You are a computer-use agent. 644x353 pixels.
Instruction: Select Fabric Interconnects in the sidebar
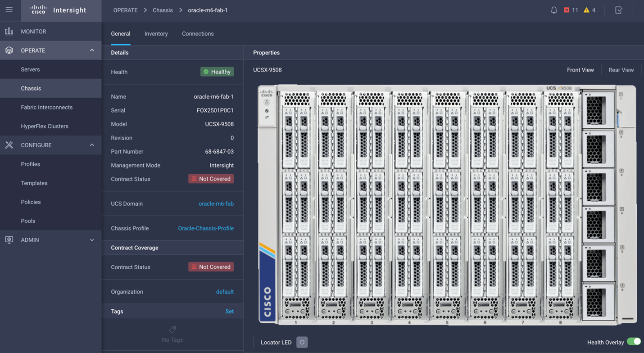[46, 107]
